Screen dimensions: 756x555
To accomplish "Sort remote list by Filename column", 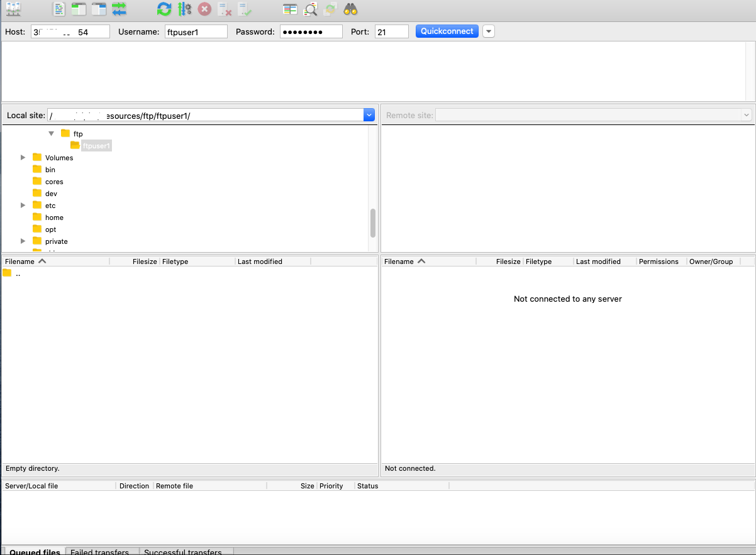I will click(x=429, y=261).
